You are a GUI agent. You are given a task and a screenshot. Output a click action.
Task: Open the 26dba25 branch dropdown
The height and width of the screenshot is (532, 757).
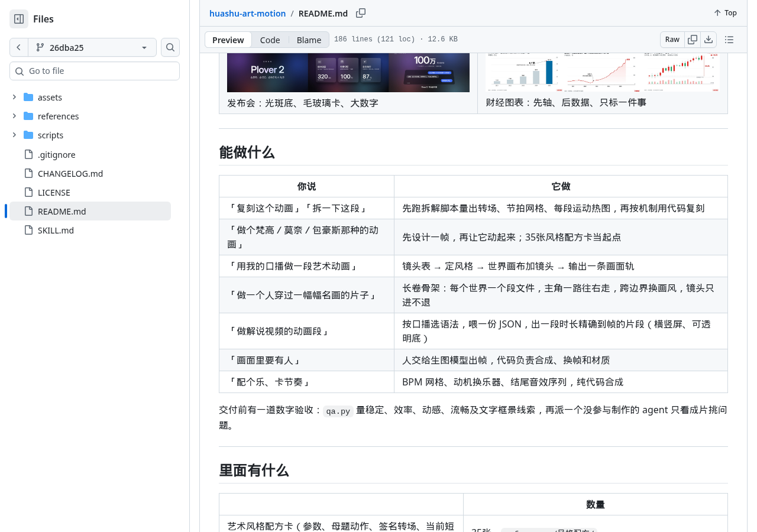tap(92, 47)
